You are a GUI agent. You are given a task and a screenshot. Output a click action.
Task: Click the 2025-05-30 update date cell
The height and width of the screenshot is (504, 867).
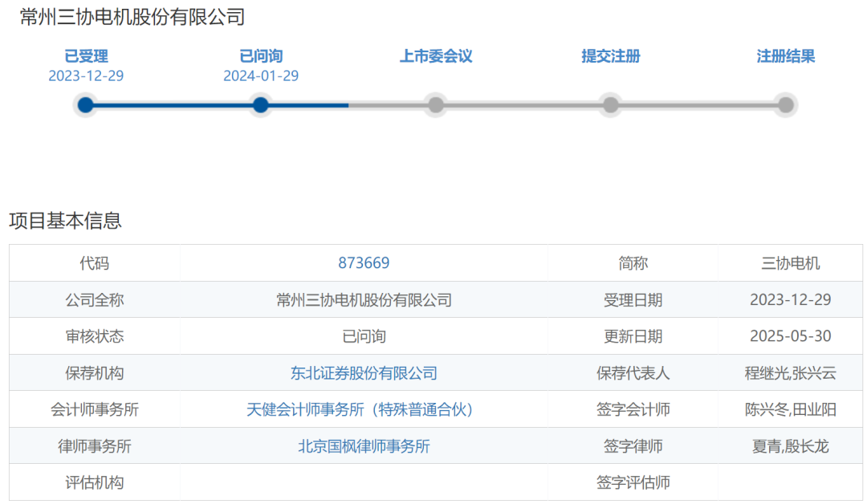click(790, 336)
